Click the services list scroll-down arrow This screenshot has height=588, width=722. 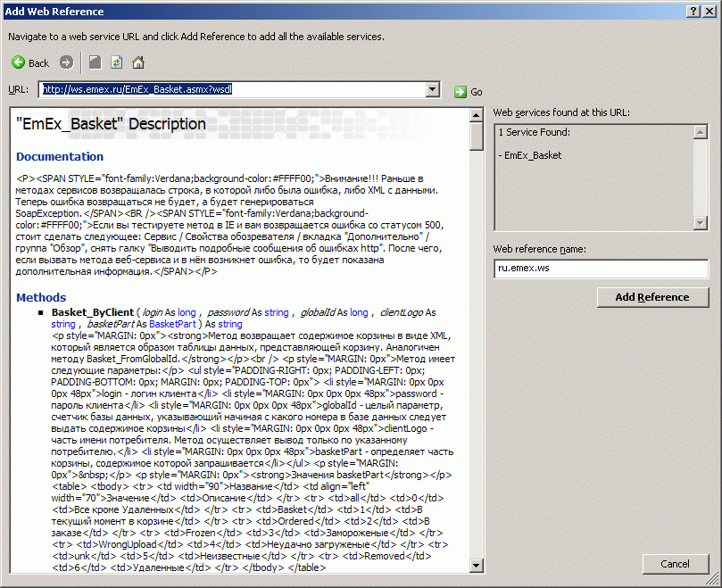[x=701, y=223]
